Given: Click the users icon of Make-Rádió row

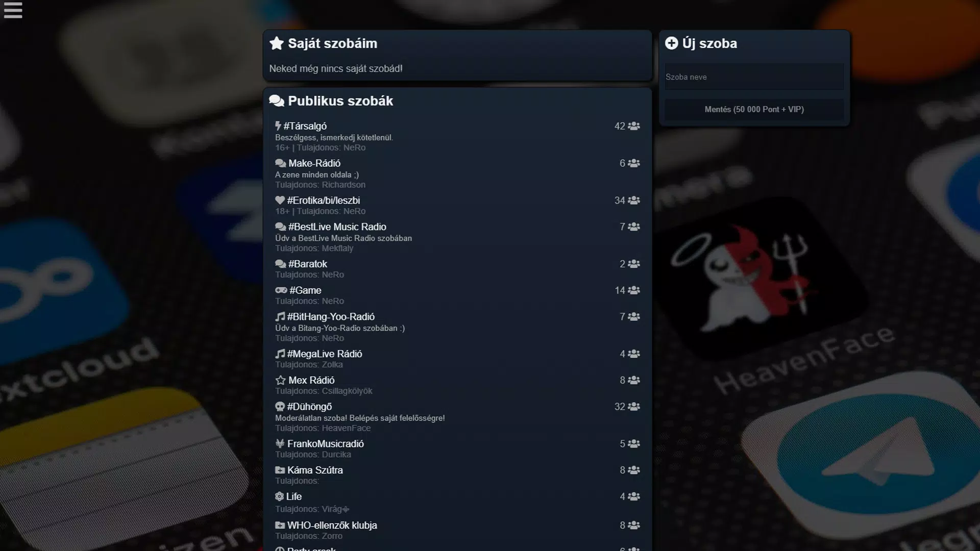Looking at the screenshot, I should [633, 163].
